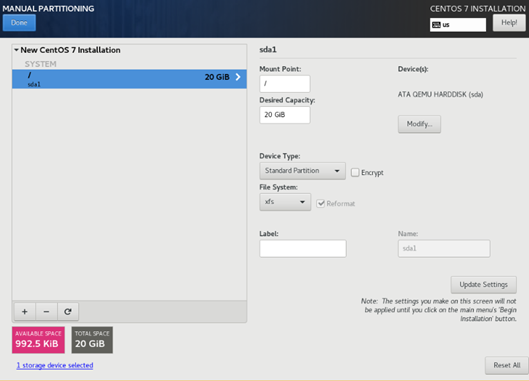Click the reload storage configuration icon
The image size is (529, 381).
pos(68,311)
